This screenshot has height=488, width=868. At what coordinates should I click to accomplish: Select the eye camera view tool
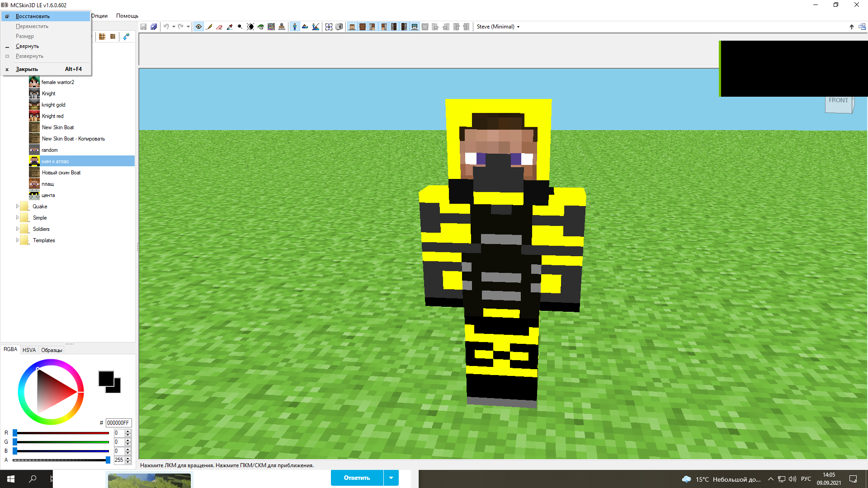pos(198,27)
